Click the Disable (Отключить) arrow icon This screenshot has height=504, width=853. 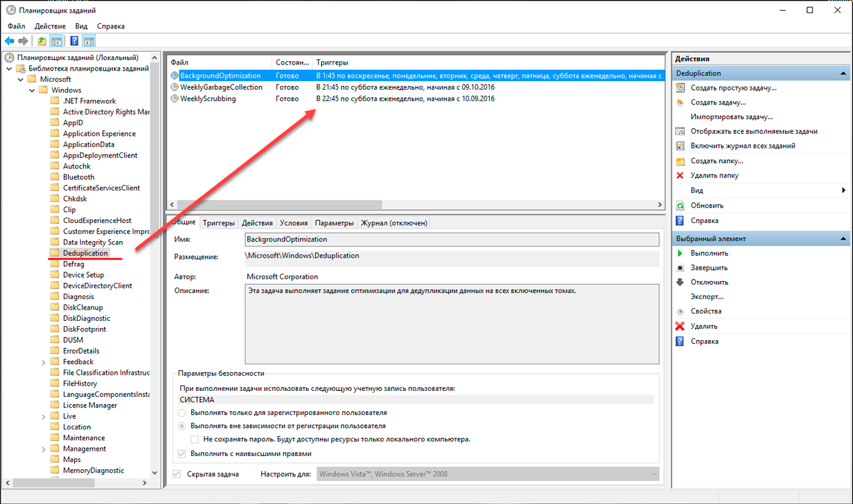click(x=680, y=282)
